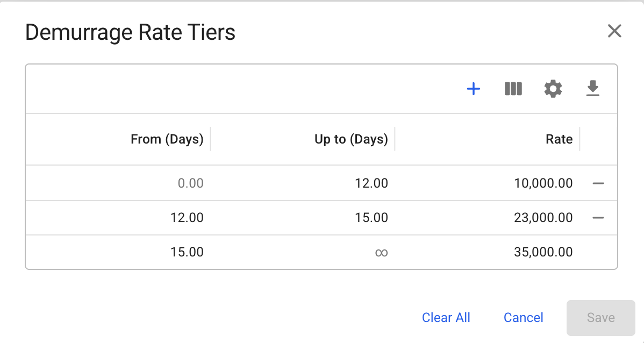The width and height of the screenshot is (644, 343).
Task: Sort by the Up to (Days) header
Action: (x=351, y=139)
